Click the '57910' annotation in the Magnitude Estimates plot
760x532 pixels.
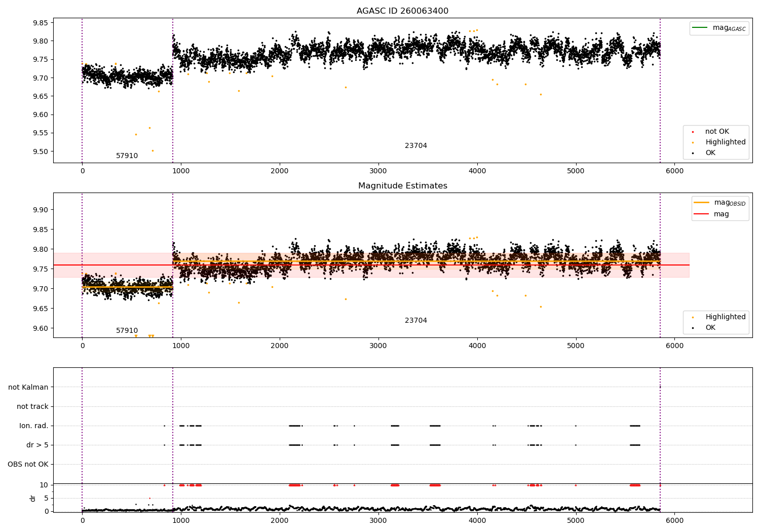(x=127, y=331)
